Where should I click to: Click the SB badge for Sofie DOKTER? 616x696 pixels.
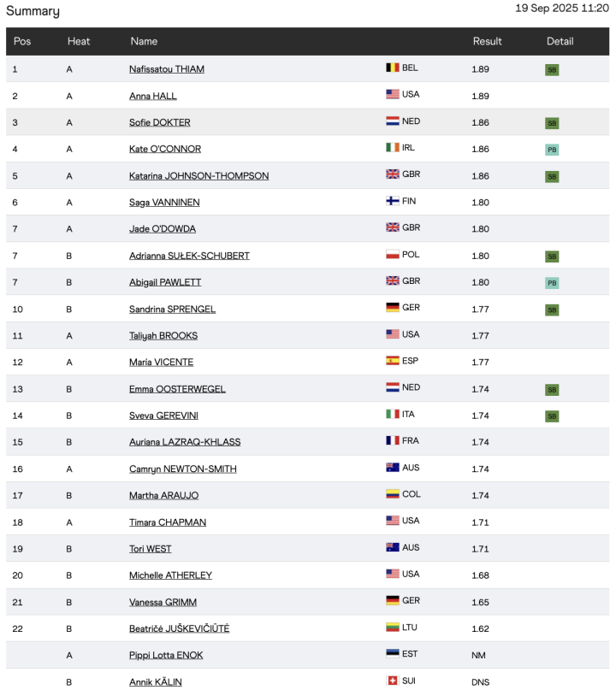pyautogui.click(x=552, y=121)
